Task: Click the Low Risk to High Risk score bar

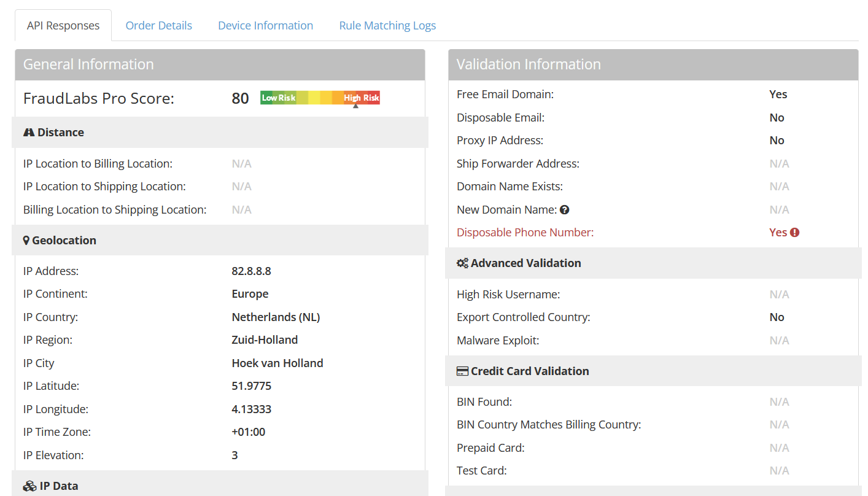Action: (x=320, y=98)
